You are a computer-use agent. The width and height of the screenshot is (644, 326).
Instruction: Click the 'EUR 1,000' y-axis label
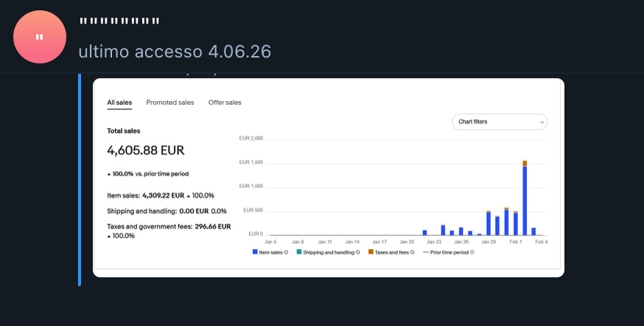[251, 186]
